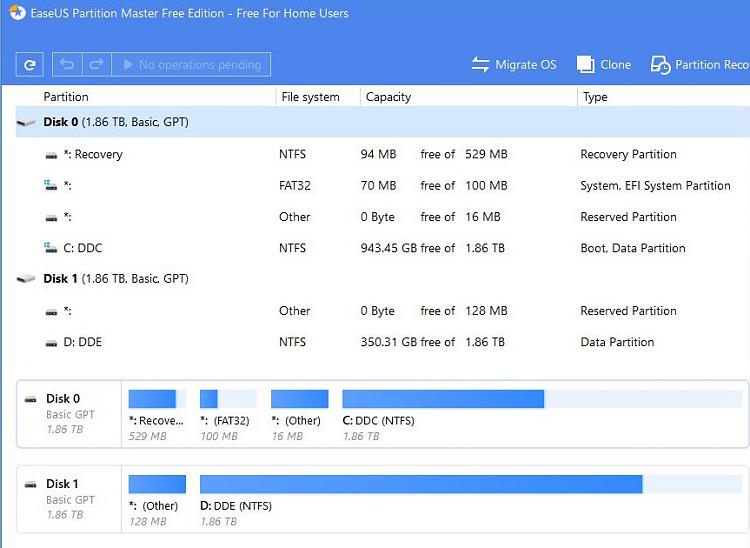The width and height of the screenshot is (750, 548).
Task: Click the icon of the 16 MB Other partition row
Action: [51, 218]
